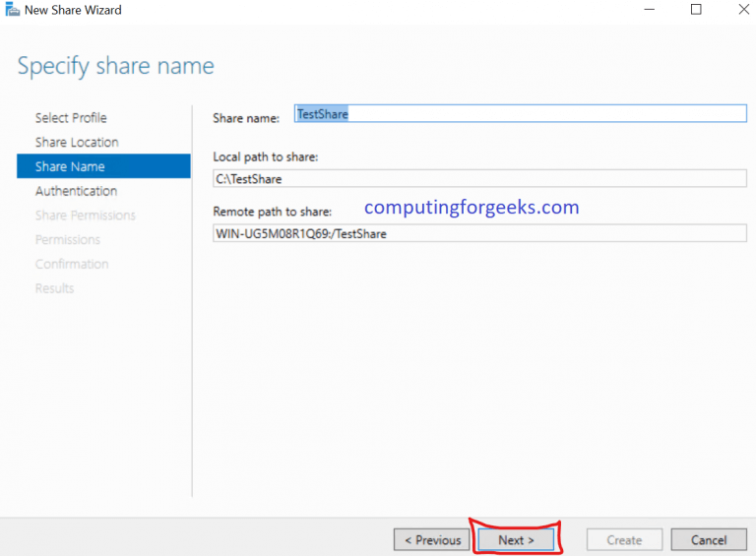Click the Local path to share field
This screenshot has height=556, width=756.
(479, 178)
